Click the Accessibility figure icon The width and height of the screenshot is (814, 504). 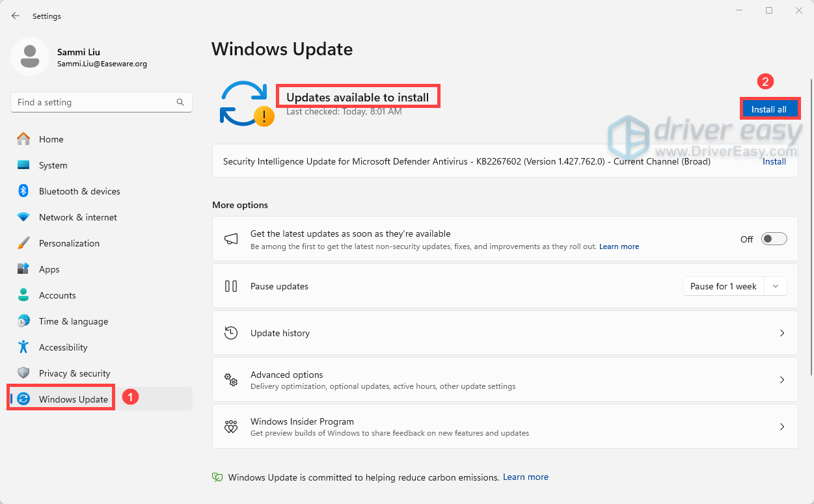click(x=23, y=347)
